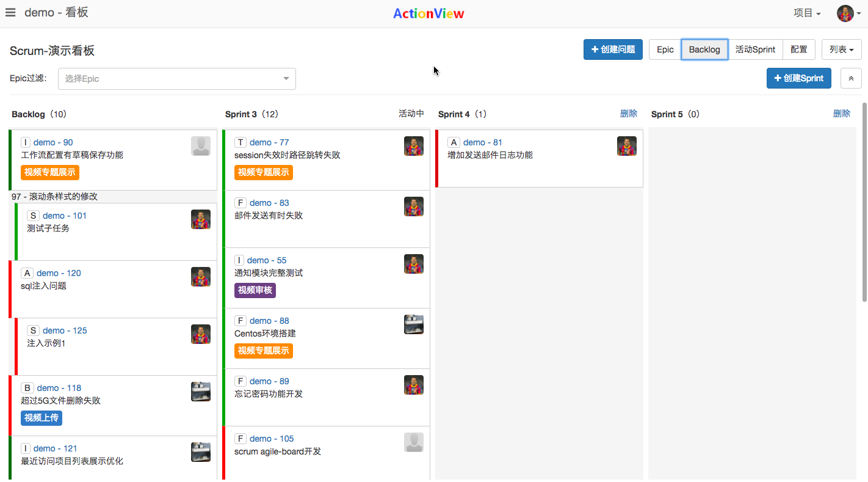Click the vertical page scrollbar
The width and height of the screenshot is (868, 482).
point(864,202)
